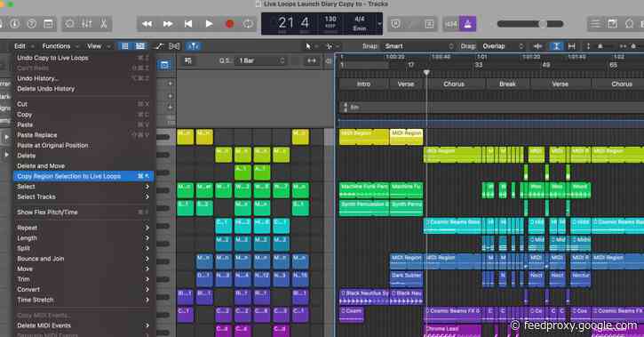Open the Mixer with the faders icon
The image size is (644, 337).
[x=87, y=24]
